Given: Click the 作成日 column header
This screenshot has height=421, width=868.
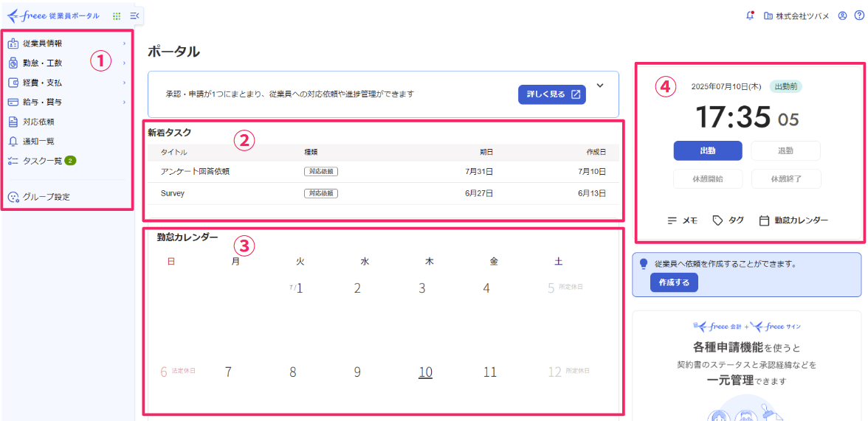Looking at the screenshot, I should pyautogui.click(x=596, y=152).
